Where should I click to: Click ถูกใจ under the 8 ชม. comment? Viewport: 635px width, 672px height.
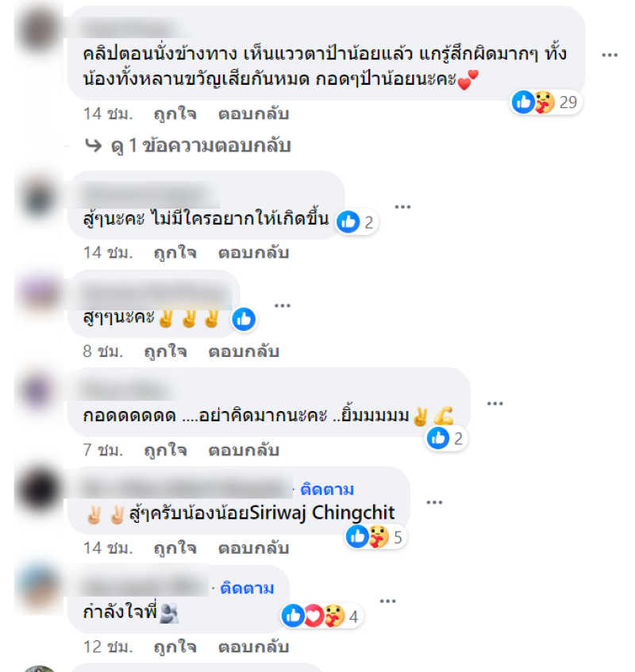166,351
